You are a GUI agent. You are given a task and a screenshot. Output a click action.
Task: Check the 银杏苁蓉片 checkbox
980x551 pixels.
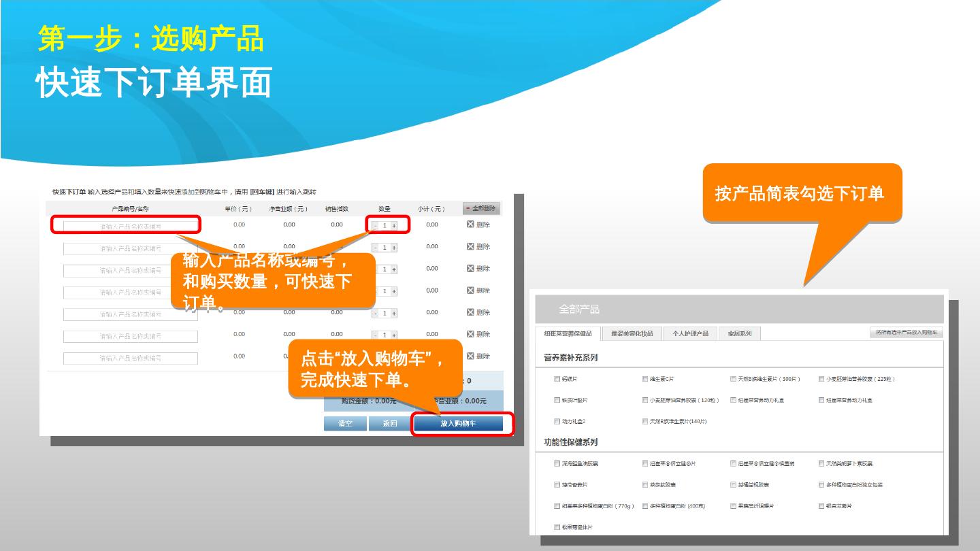821,506
